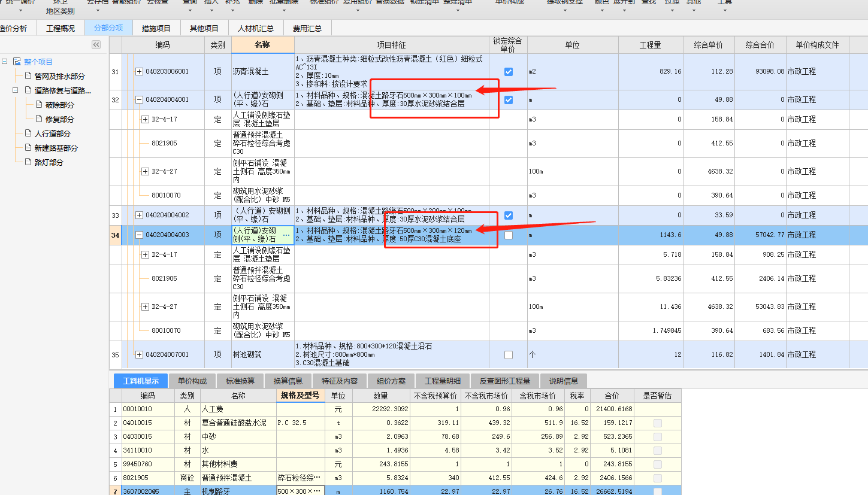868x495 pixels.
Task: Open 修复部分 in the tree
Action: [x=59, y=119]
